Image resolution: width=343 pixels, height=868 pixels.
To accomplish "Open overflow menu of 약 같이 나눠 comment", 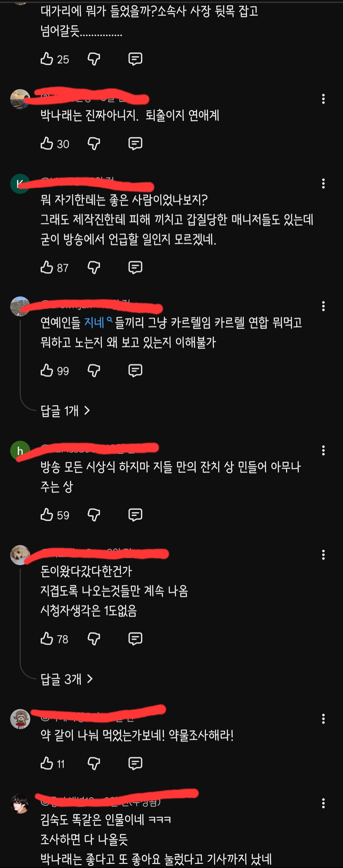I will point(324,719).
